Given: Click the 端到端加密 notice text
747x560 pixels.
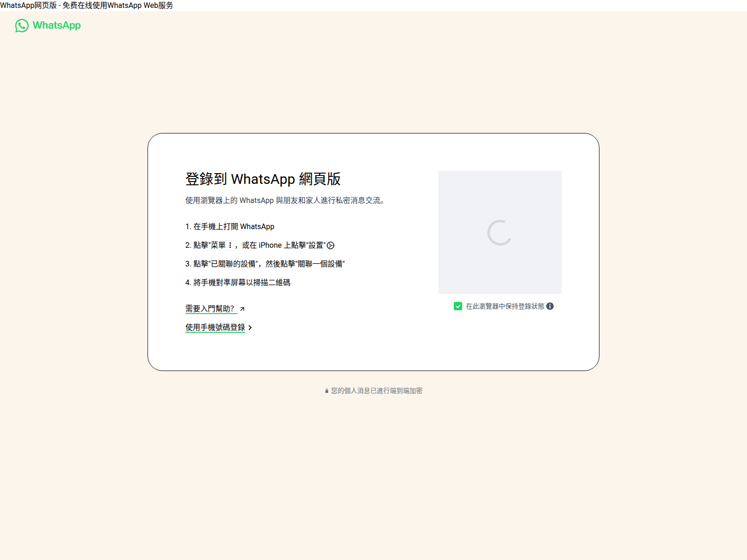Looking at the screenshot, I should (x=376, y=391).
